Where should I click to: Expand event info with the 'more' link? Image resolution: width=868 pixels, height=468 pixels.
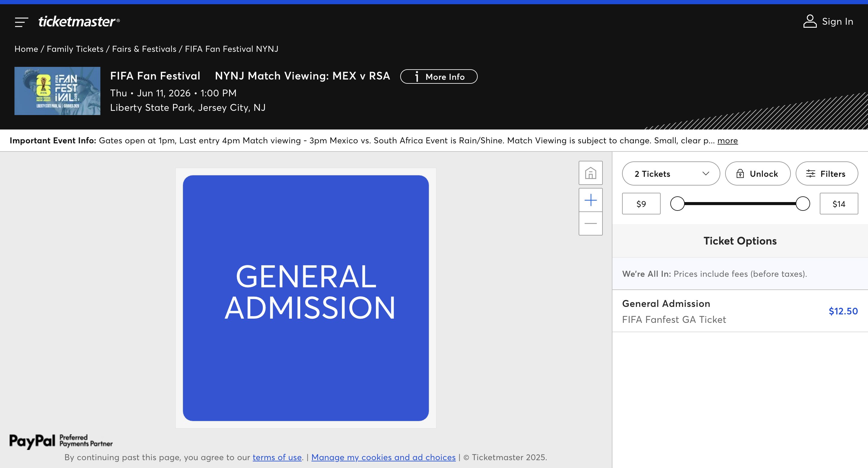(727, 141)
